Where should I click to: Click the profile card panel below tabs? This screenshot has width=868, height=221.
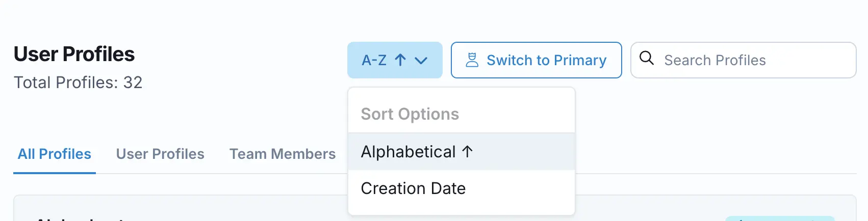click(204, 209)
